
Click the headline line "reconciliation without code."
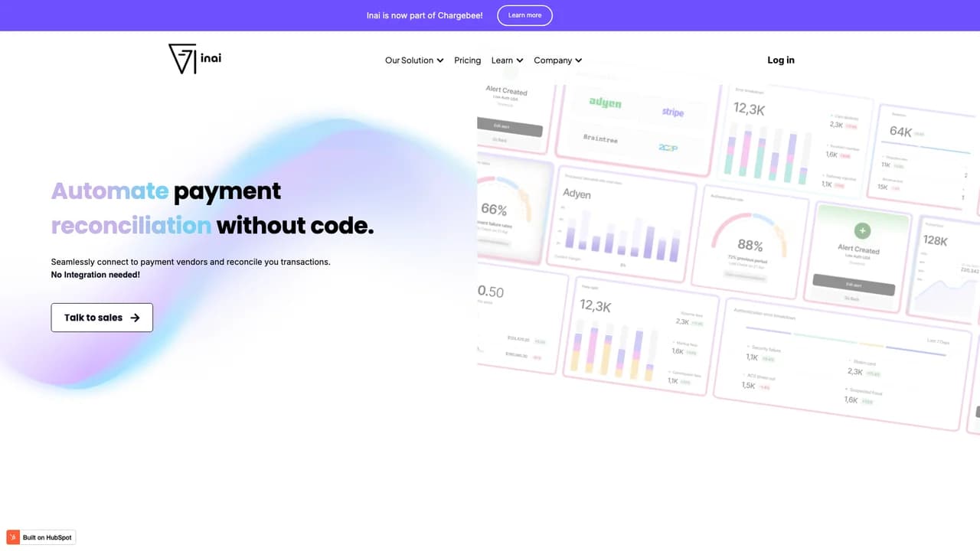(x=213, y=226)
